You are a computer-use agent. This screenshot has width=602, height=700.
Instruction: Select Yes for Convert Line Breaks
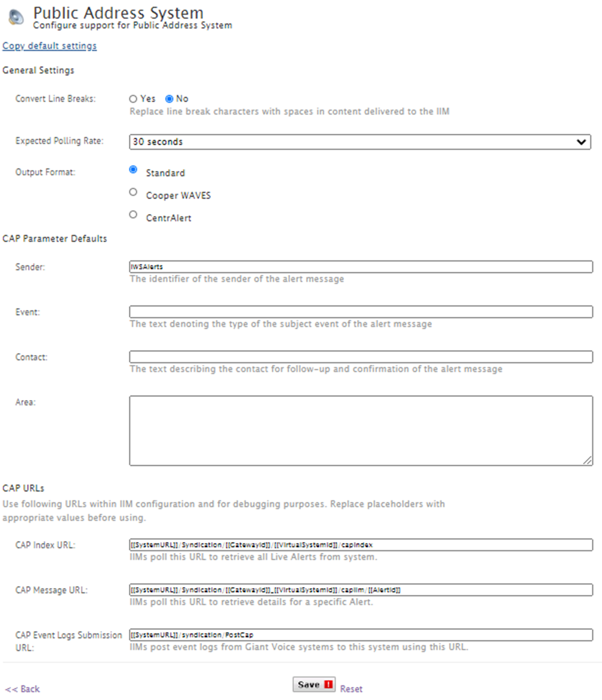tap(133, 99)
